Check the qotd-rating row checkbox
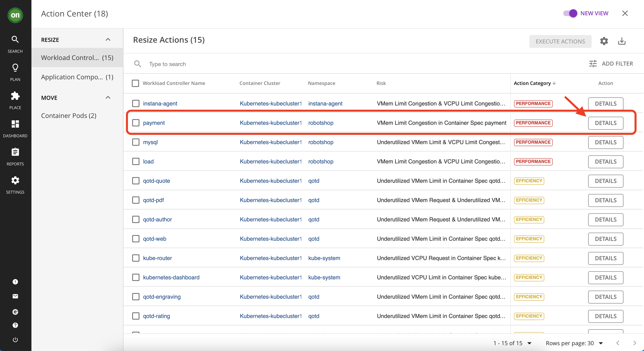The image size is (644, 351). pos(136,316)
